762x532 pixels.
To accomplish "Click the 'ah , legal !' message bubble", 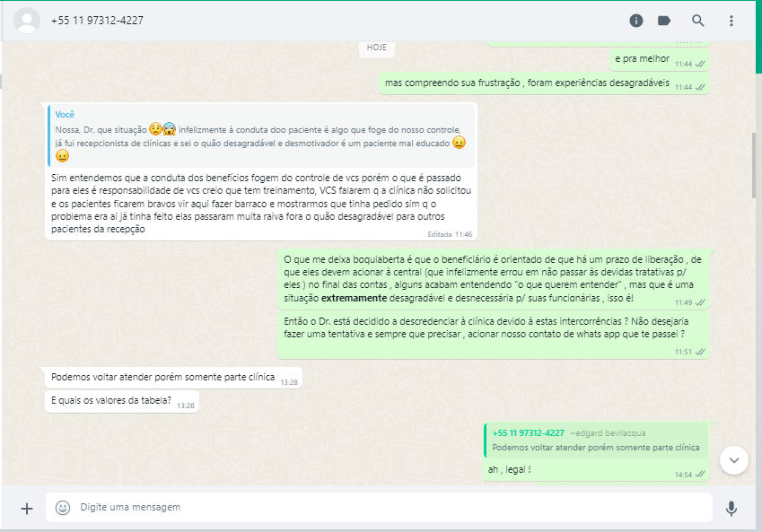I will click(x=596, y=452).
